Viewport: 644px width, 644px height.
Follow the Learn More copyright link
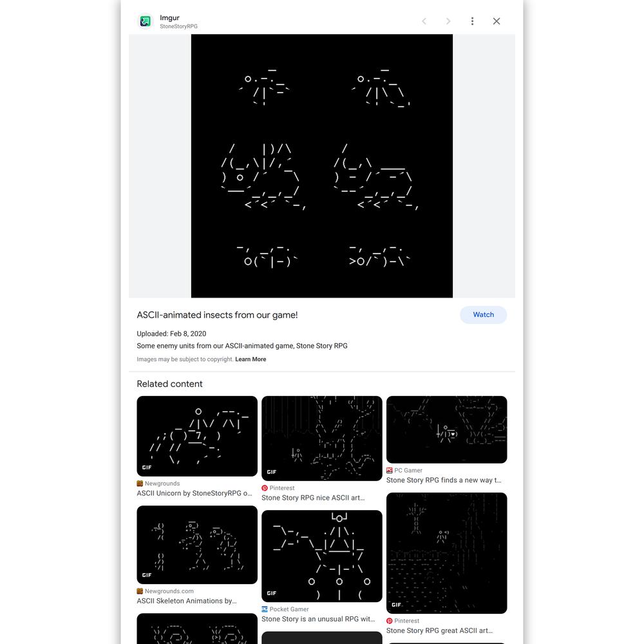251,359
